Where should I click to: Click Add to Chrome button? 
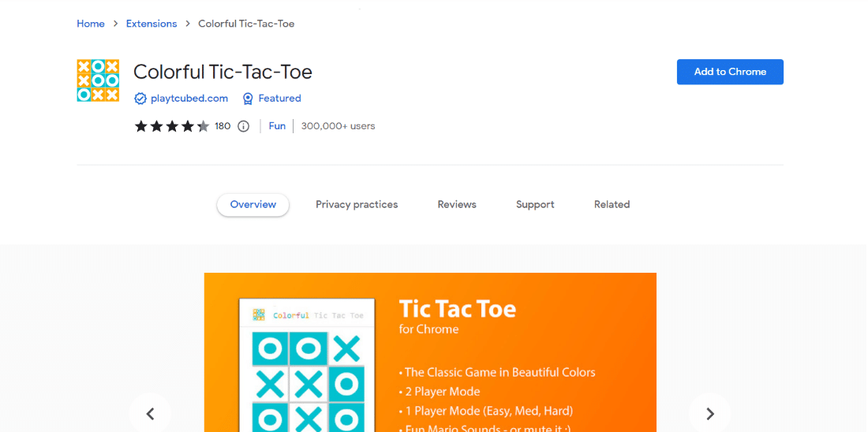click(x=730, y=72)
